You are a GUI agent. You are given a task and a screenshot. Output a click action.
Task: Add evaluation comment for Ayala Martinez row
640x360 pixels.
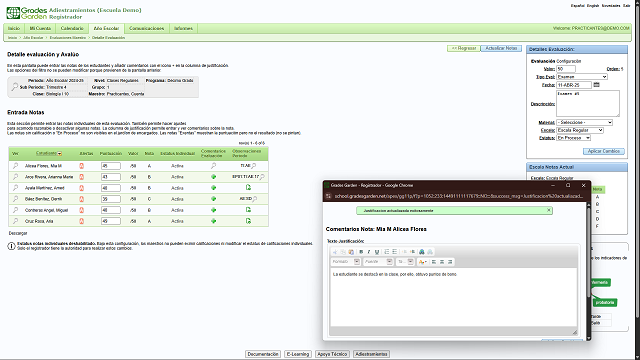[213, 188]
